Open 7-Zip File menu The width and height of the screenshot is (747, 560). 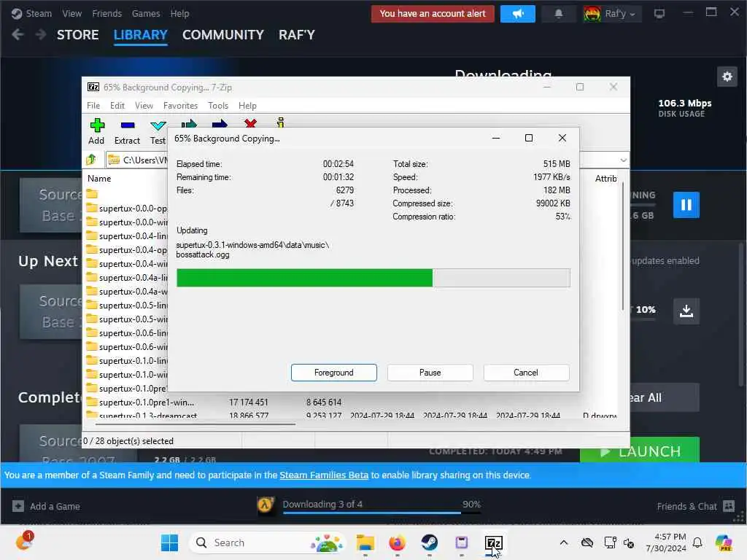tap(93, 106)
